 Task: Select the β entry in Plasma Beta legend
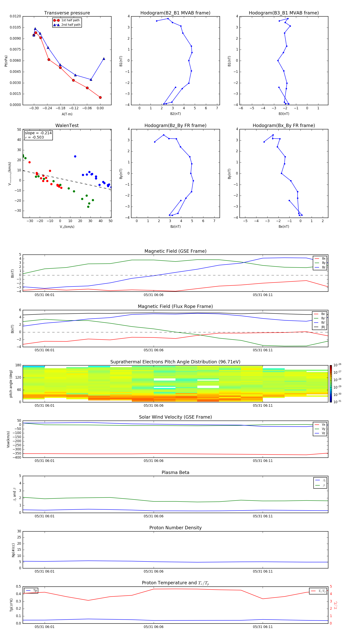pos(320,485)
